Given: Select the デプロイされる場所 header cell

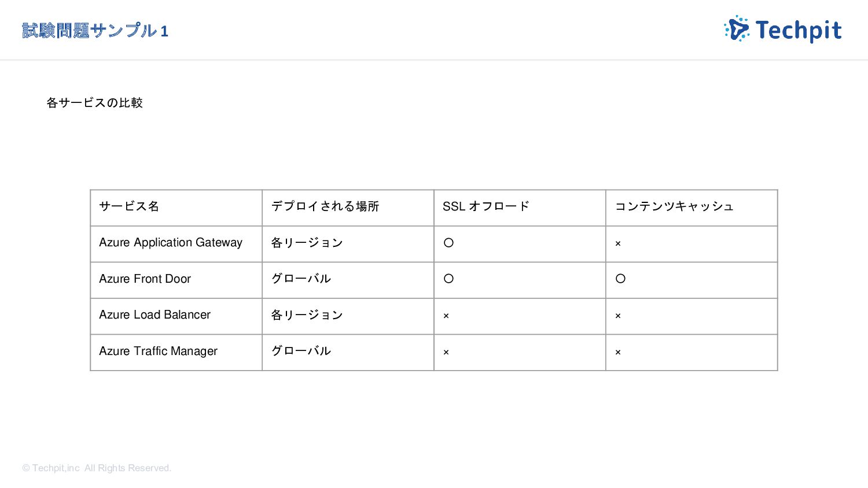Looking at the screenshot, I should [x=348, y=208].
